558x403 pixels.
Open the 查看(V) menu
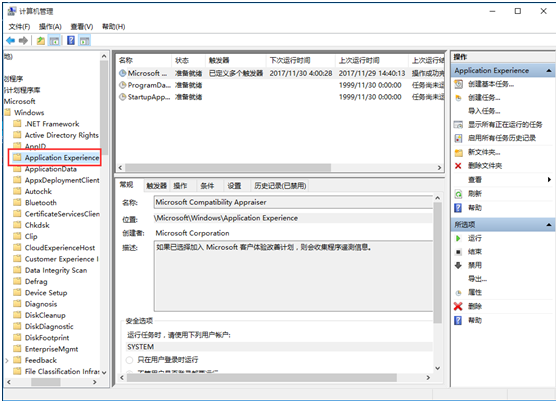tap(82, 27)
